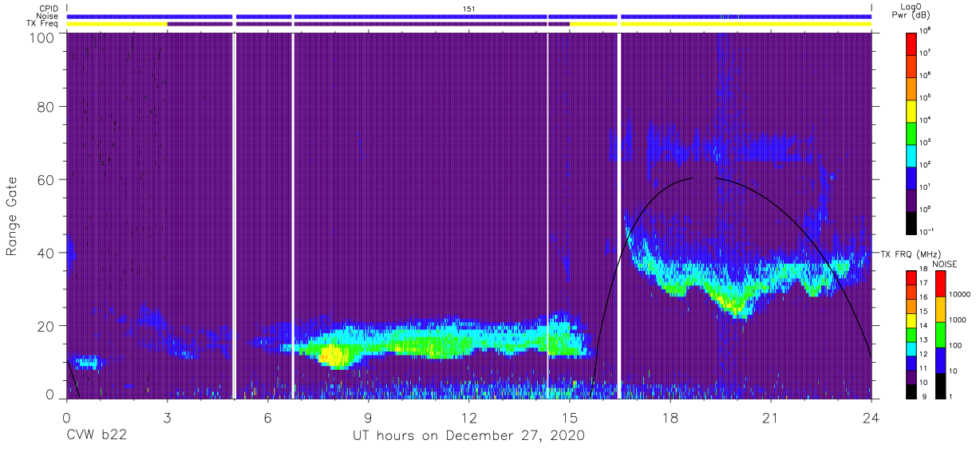Click the black curve peak near range gate 60

[x=692, y=178]
